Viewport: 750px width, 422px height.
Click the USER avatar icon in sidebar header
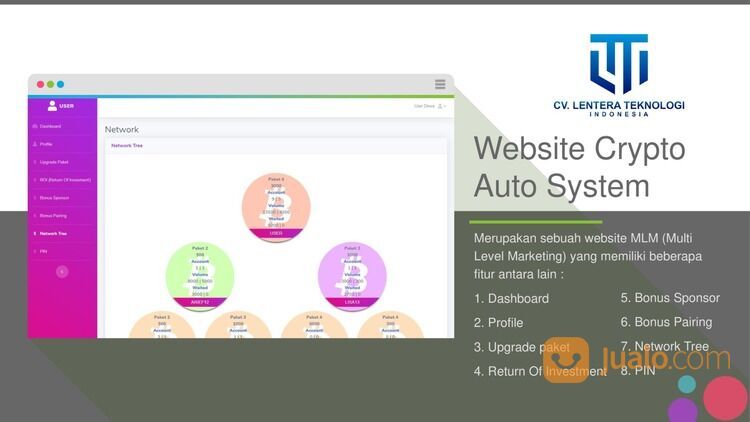click(x=52, y=105)
